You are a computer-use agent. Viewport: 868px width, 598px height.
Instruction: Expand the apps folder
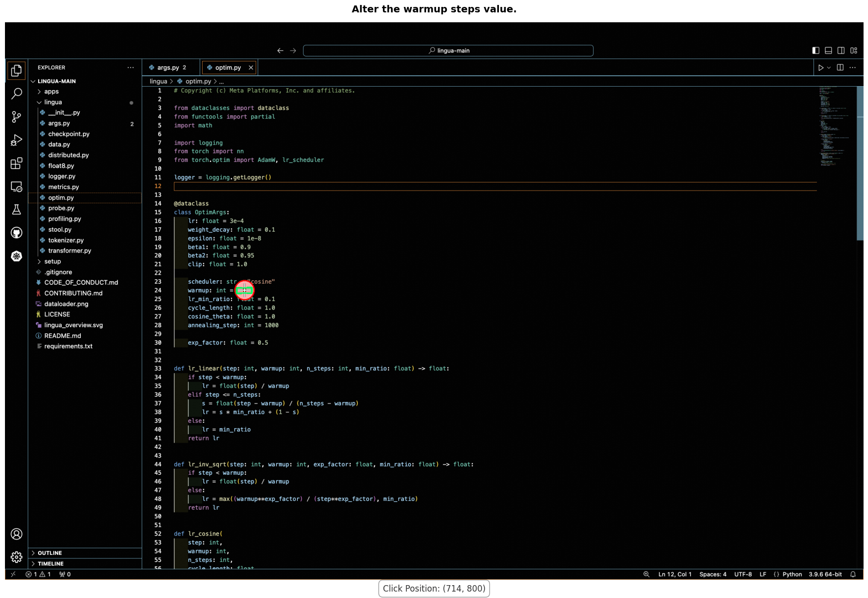tap(52, 92)
